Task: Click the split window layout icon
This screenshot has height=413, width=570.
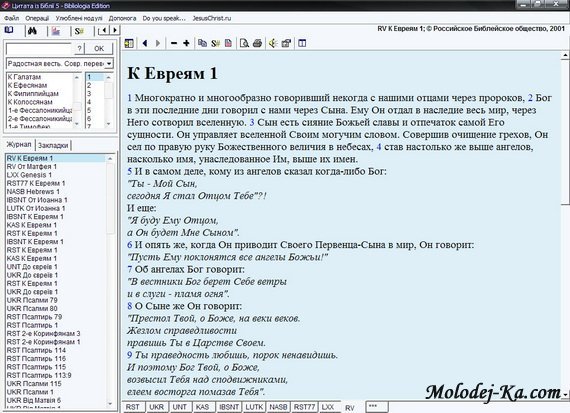Action: pyautogui.click(x=302, y=43)
